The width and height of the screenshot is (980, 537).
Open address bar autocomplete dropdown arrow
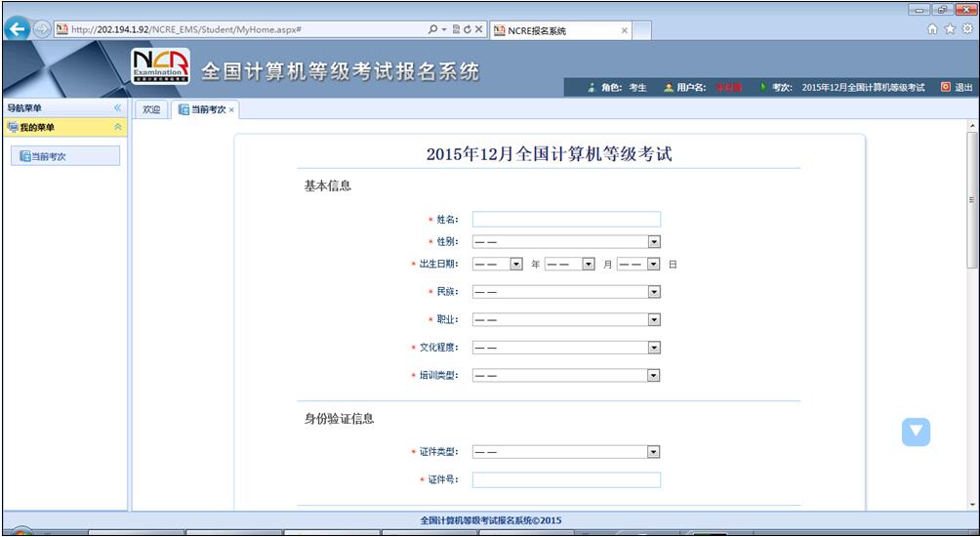(x=444, y=29)
